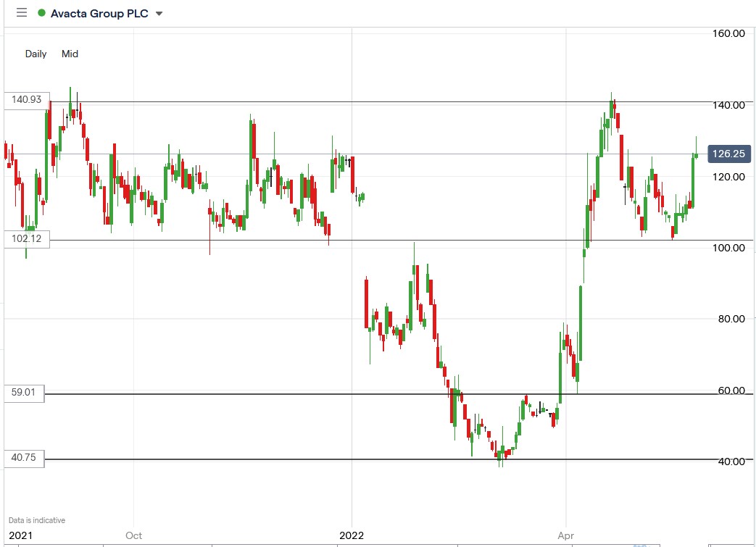Toggle the 140.93 resistance line

pos(362,101)
